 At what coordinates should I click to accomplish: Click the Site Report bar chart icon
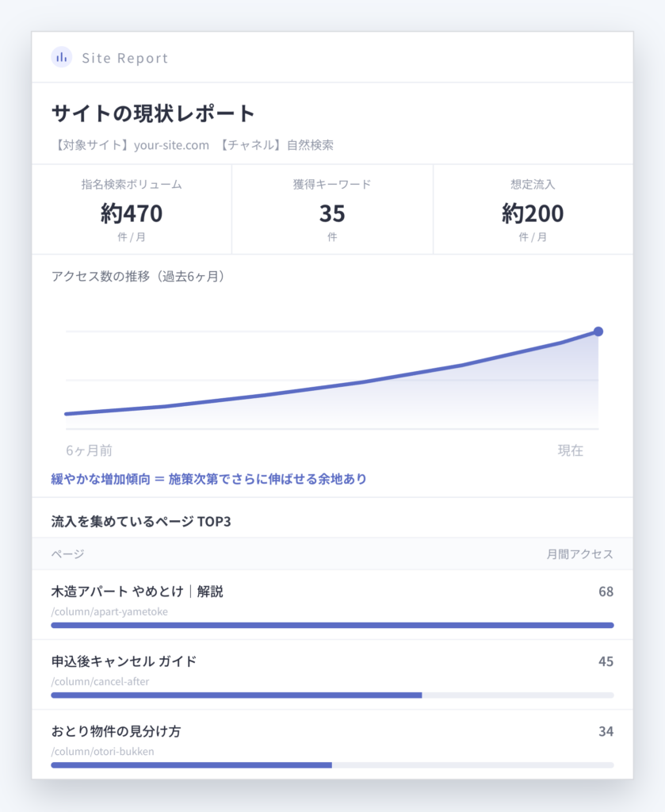coord(62,57)
